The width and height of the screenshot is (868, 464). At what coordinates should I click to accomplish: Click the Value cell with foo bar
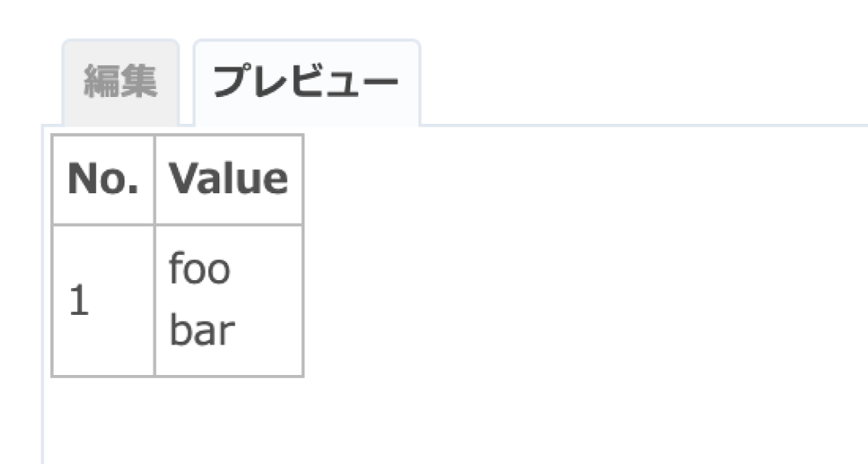[x=229, y=300]
